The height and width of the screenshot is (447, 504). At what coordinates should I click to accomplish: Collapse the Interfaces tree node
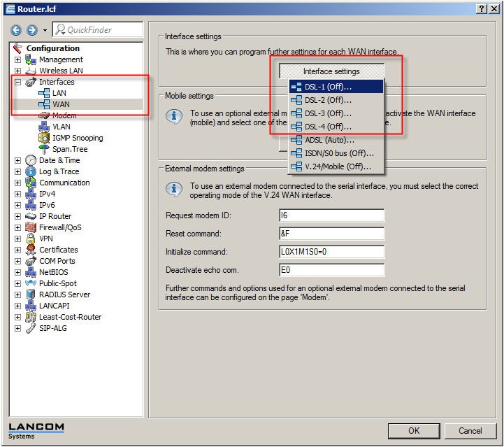17,82
